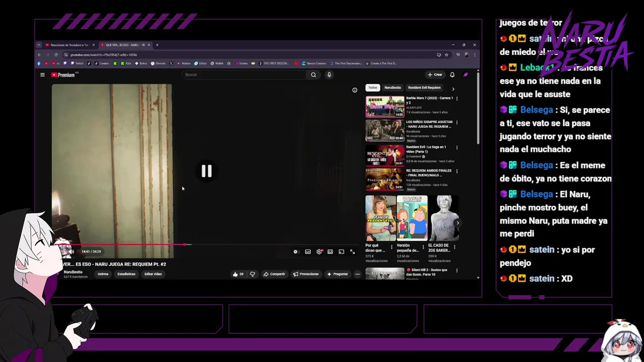Open YouTube notifications bell
Image resolution: width=644 pixels, height=362 pixels.
(x=452, y=75)
